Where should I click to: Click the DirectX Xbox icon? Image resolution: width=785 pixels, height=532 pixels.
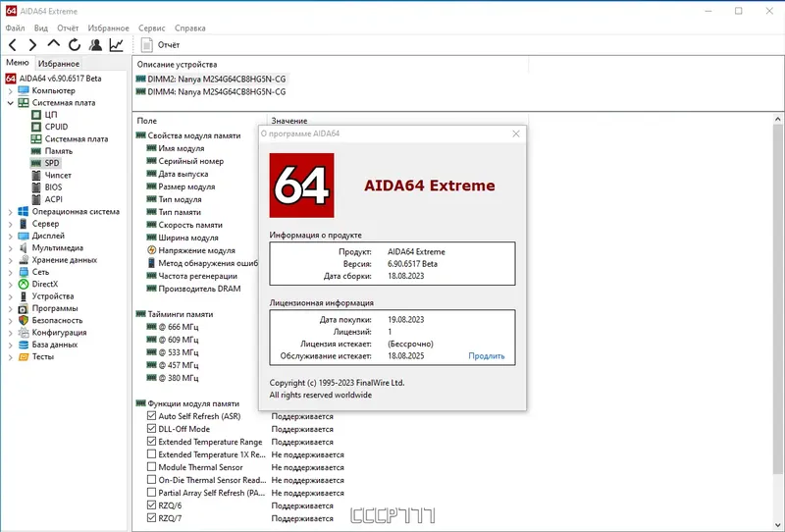pyautogui.click(x=23, y=284)
